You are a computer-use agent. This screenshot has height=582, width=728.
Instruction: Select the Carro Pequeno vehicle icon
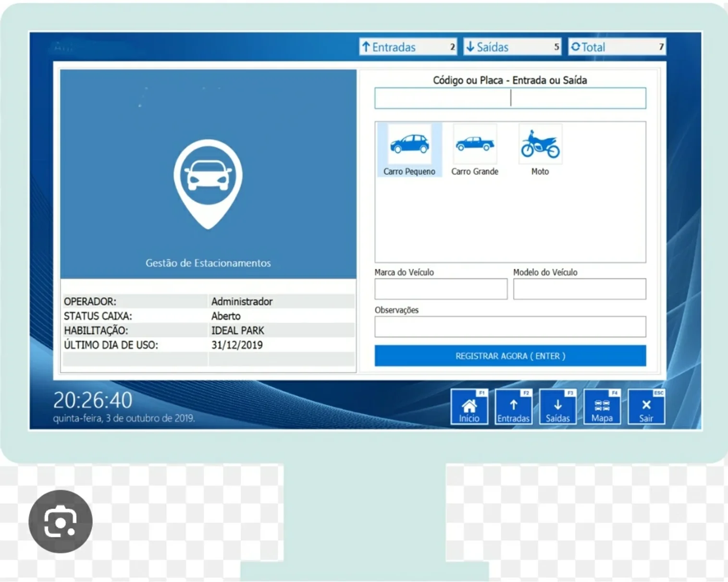pyautogui.click(x=409, y=150)
